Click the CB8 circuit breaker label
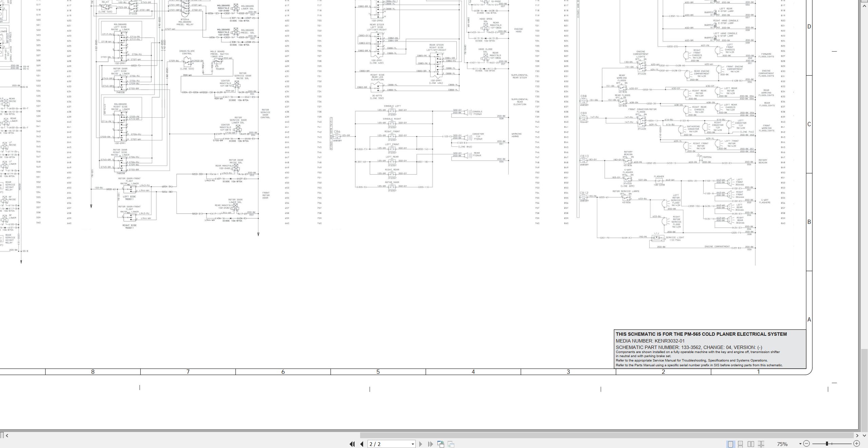This screenshot has width=868, height=448. tap(583, 96)
